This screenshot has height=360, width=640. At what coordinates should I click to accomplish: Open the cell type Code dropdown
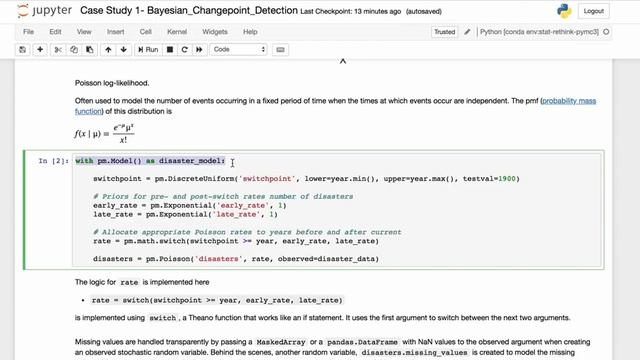[238, 50]
